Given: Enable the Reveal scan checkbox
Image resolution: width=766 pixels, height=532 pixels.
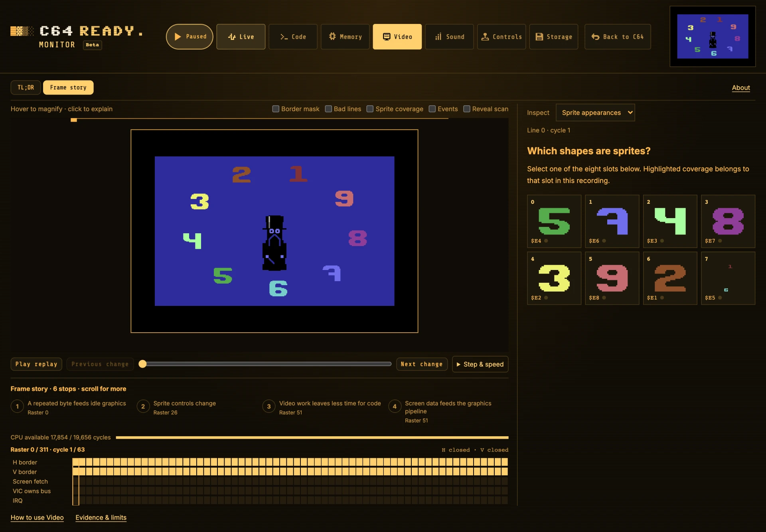Looking at the screenshot, I should pyautogui.click(x=467, y=109).
